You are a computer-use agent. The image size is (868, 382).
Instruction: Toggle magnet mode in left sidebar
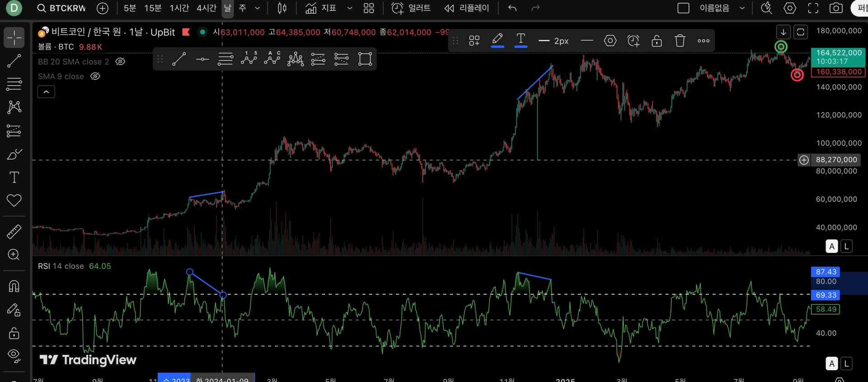click(x=14, y=286)
